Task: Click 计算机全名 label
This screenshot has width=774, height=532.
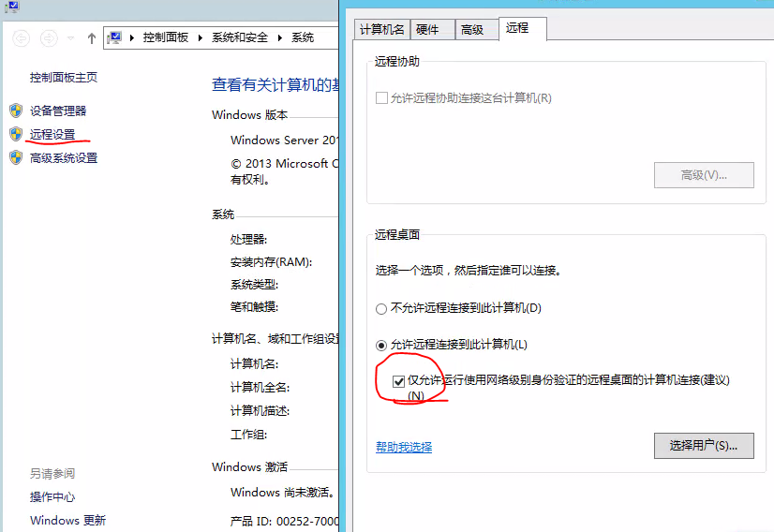Action: (x=260, y=388)
